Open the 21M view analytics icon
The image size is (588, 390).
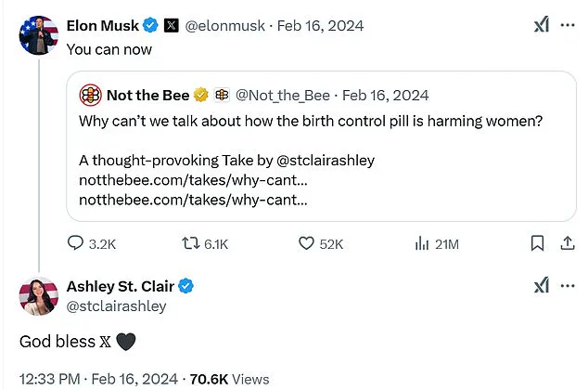(x=421, y=243)
